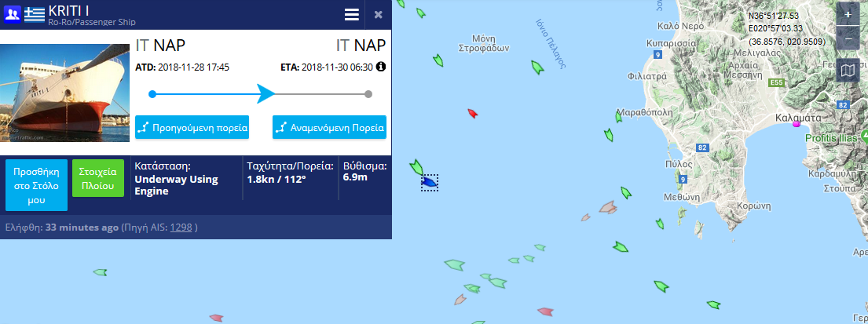Open the hamburger menu in KRITI I panel
Viewport: 868px width, 324px height.
(x=352, y=15)
